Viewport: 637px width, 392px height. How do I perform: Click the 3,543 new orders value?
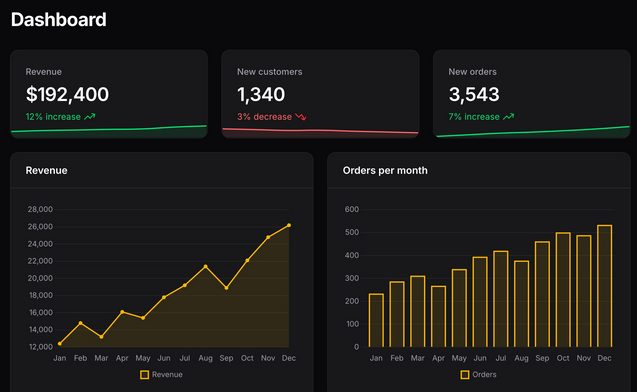click(474, 94)
